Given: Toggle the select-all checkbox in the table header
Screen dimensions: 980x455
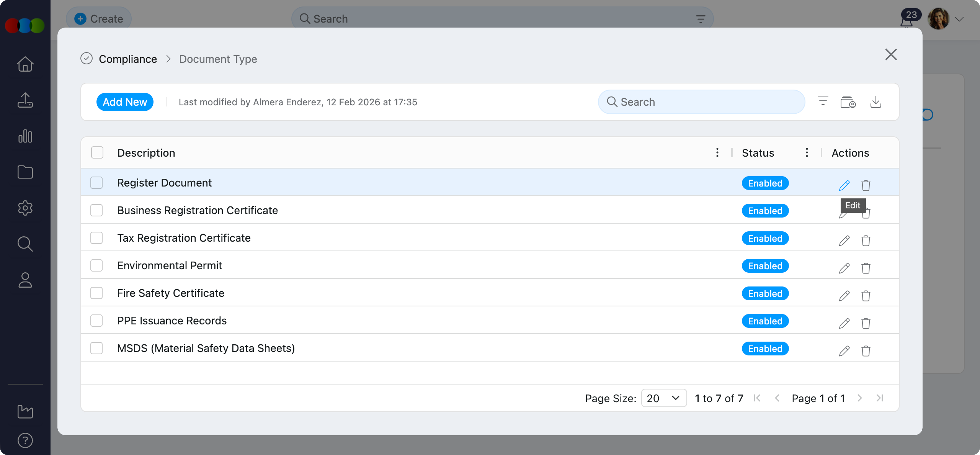Looking at the screenshot, I should pos(97,152).
